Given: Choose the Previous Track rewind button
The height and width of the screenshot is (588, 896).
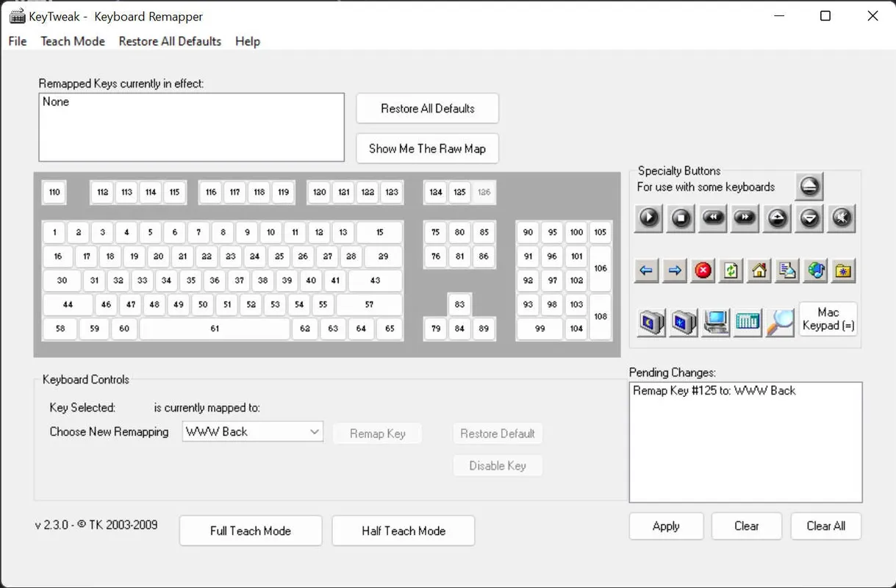Looking at the screenshot, I should point(714,218).
